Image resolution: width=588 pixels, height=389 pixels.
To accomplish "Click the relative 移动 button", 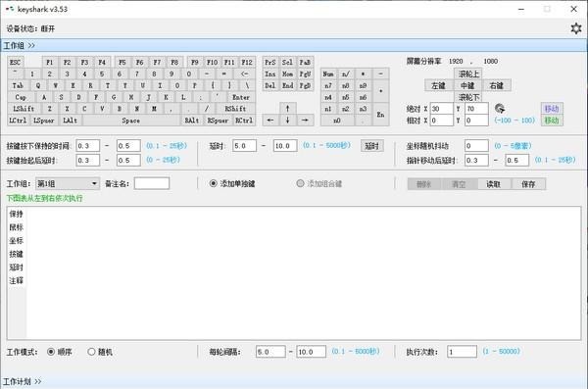I will tap(552, 121).
